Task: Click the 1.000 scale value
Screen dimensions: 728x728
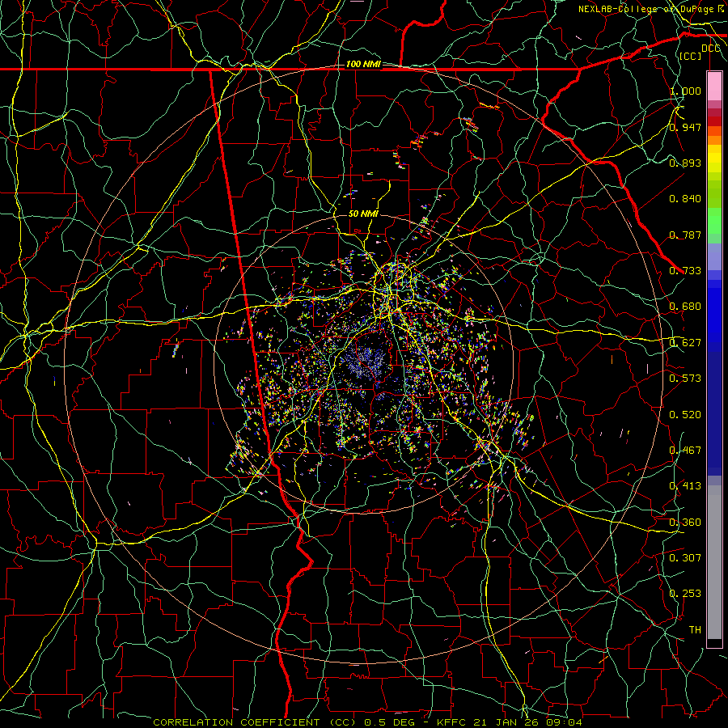Action: [x=685, y=91]
